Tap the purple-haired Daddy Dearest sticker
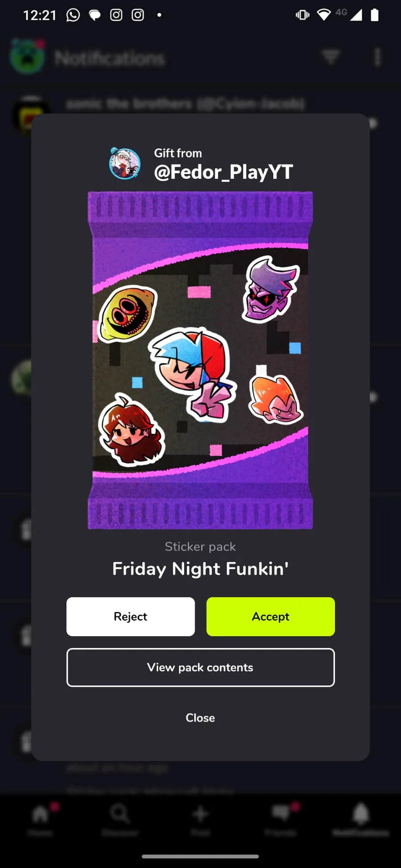401x868 pixels. pos(271,289)
